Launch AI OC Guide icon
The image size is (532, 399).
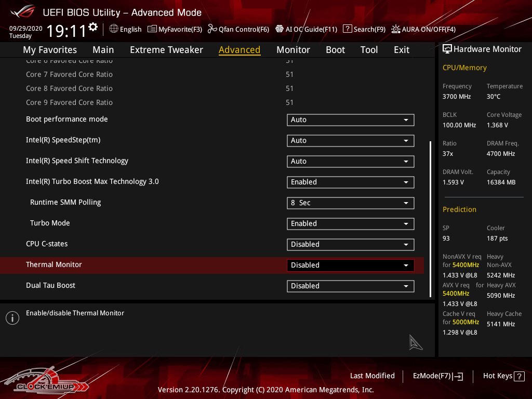[x=280, y=29]
